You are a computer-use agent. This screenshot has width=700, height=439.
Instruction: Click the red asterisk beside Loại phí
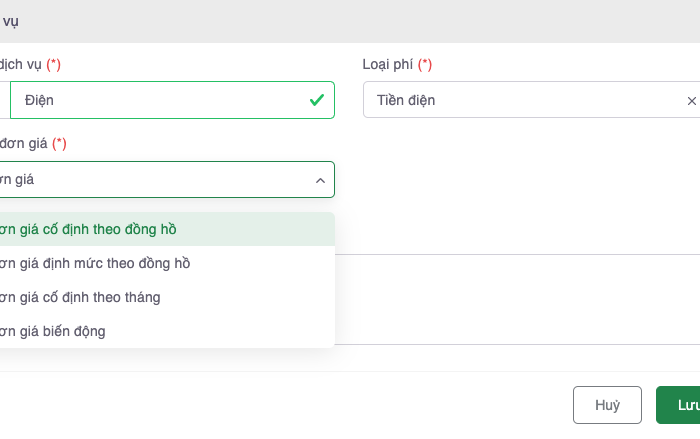[x=425, y=64]
